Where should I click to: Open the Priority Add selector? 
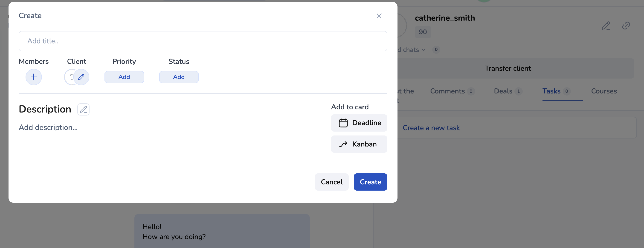coord(124,77)
